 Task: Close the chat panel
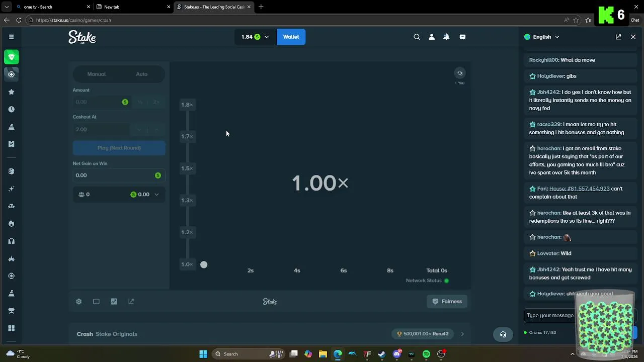(633, 37)
